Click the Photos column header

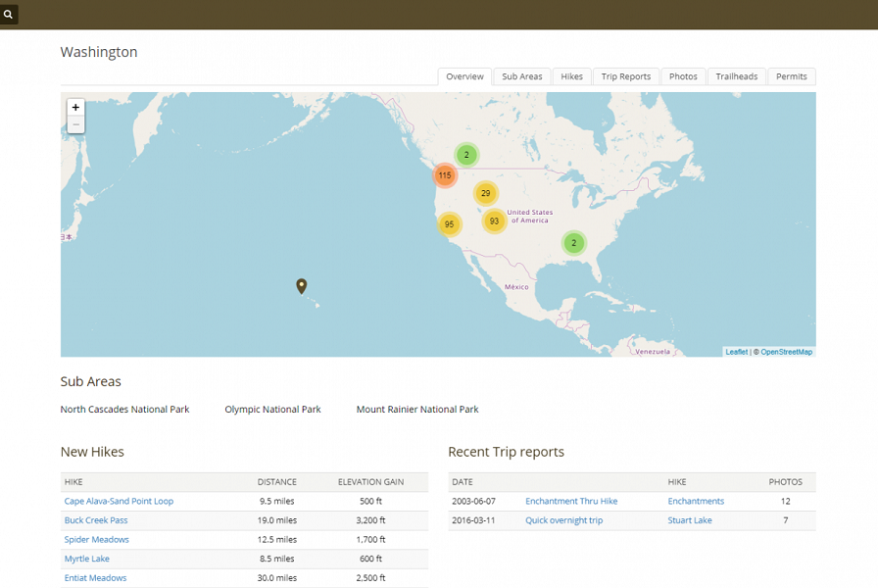coord(785,482)
